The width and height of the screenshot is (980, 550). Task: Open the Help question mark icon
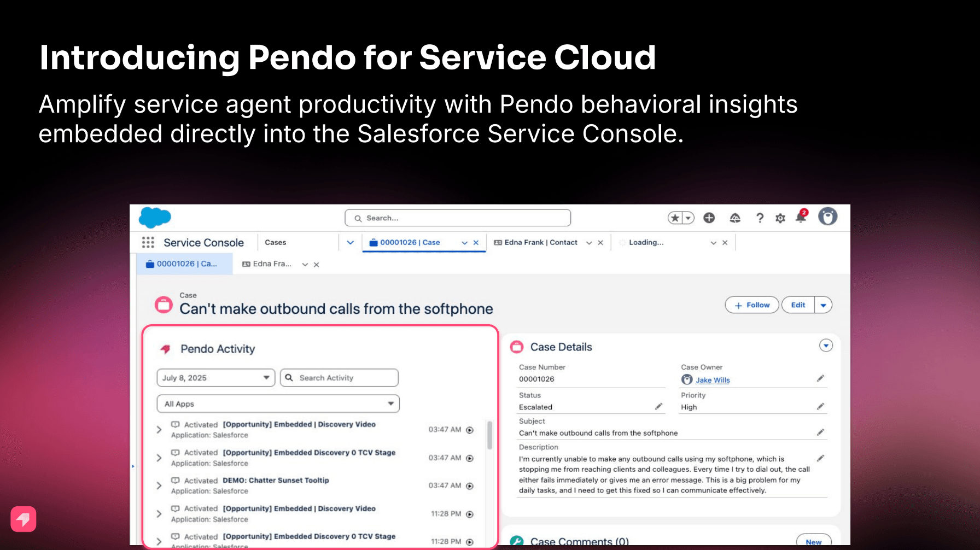[760, 218]
